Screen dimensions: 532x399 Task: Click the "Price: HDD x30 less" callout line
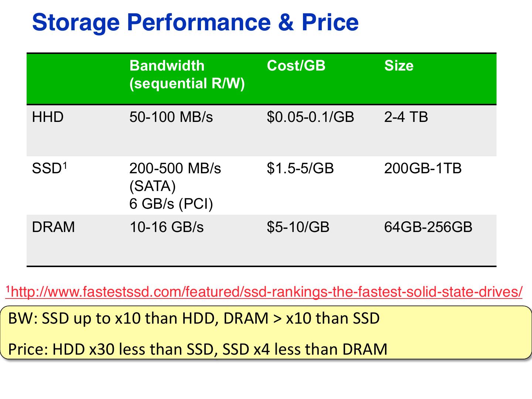(x=198, y=349)
